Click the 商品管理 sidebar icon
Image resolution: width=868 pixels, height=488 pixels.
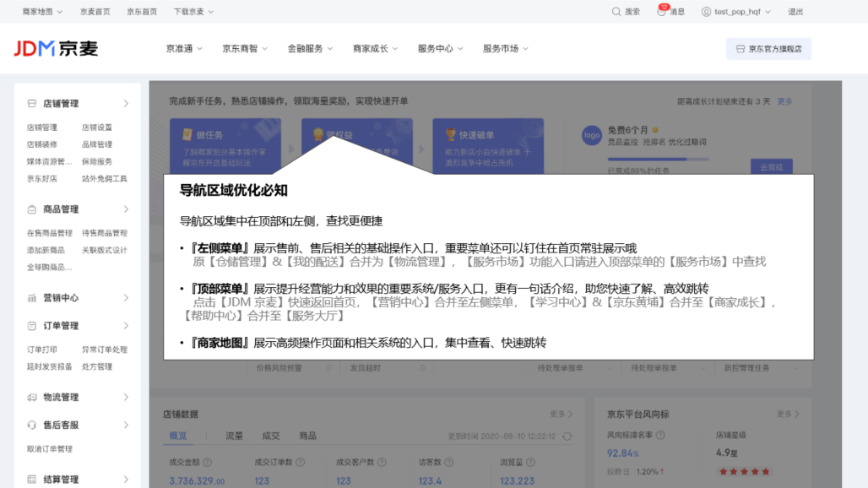(31, 209)
